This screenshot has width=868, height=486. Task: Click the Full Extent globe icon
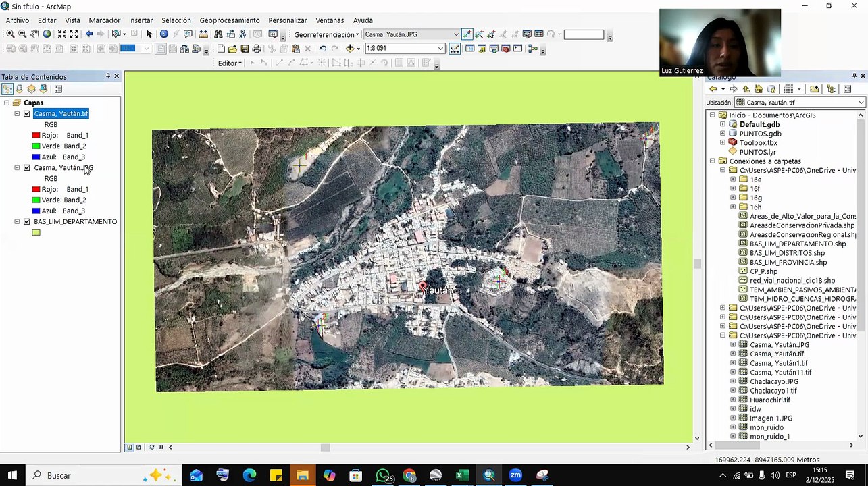pos(47,34)
